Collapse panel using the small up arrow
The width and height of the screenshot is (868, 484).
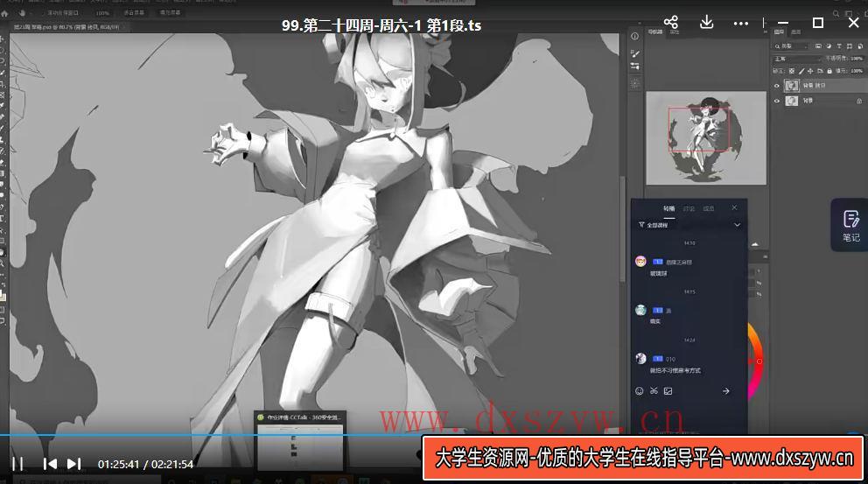point(754,244)
